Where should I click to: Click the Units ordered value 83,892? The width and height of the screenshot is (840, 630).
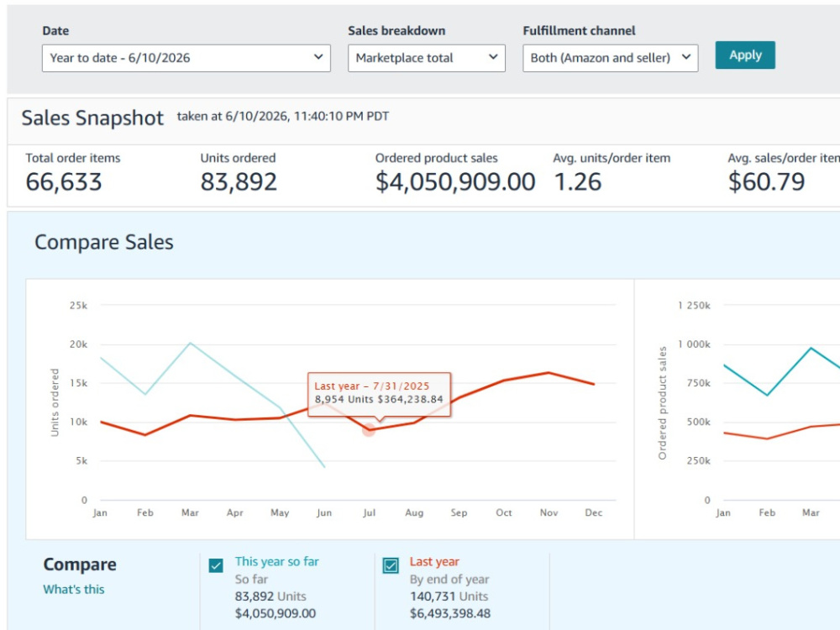239,181
